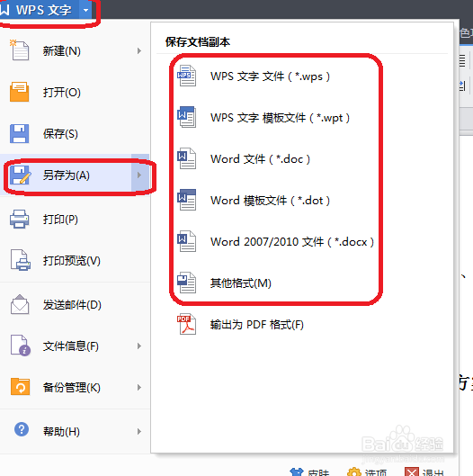Choose 打印(P) menu entry
Screen dimensions: 473x476
coord(75,219)
